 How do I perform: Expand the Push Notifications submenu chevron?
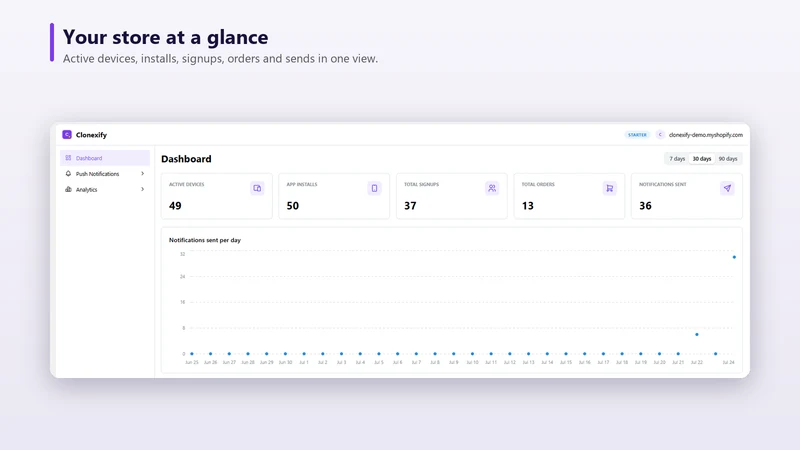click(142, 174)
